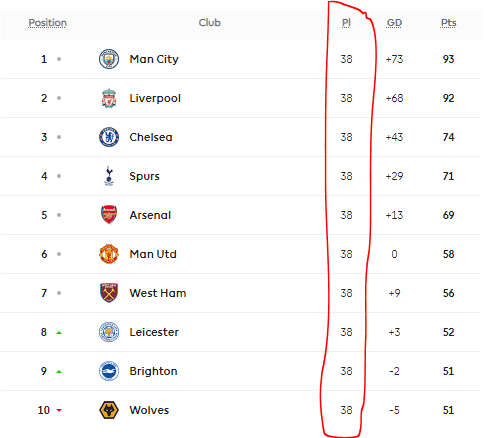Click the Arsenal cannon crest
488x438 pixels.
(x=109, y=215)
